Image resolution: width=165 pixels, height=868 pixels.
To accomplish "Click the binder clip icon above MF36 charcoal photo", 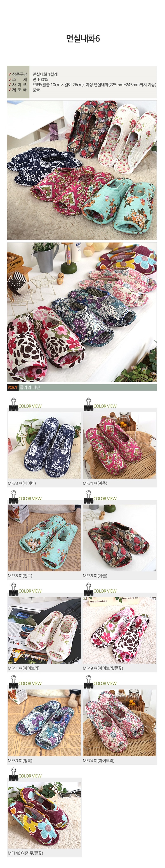I will pyautogui.click(x=88, y=497).
